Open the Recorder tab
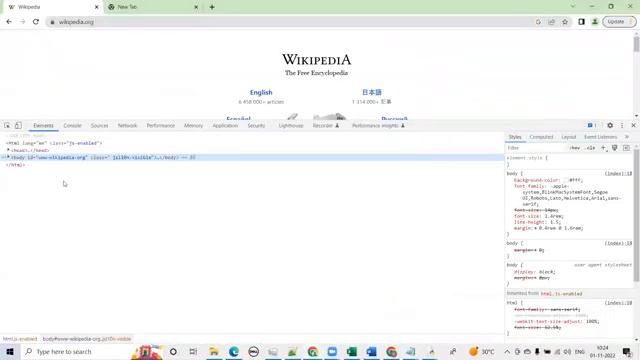 (x=326, y=126)
